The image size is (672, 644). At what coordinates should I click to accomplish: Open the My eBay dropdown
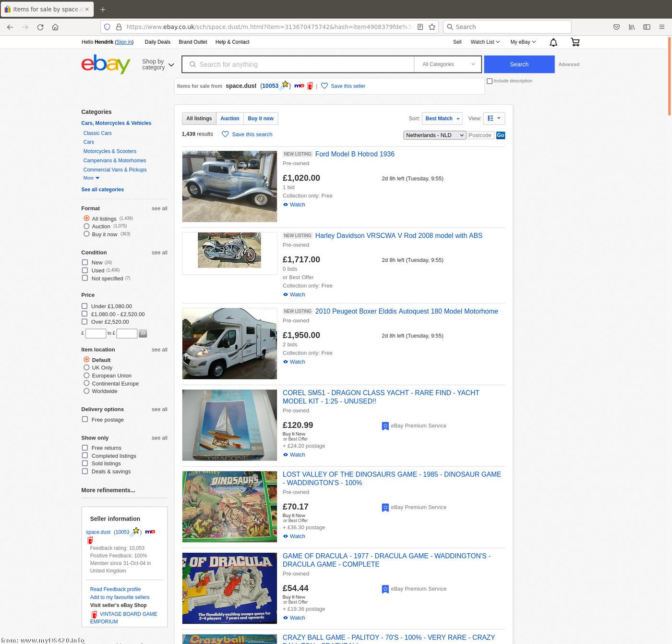point(523,42)
